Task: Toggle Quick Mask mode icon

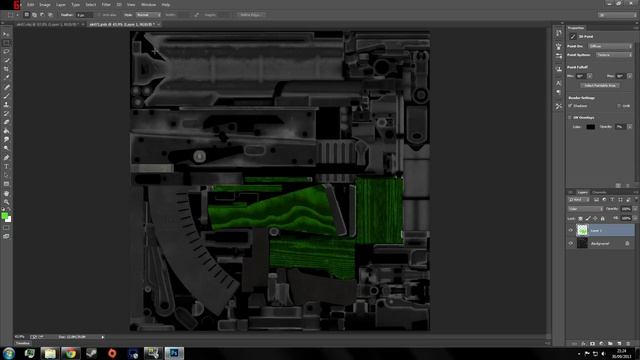Action: pyautogui.click(x=6, y=228)
